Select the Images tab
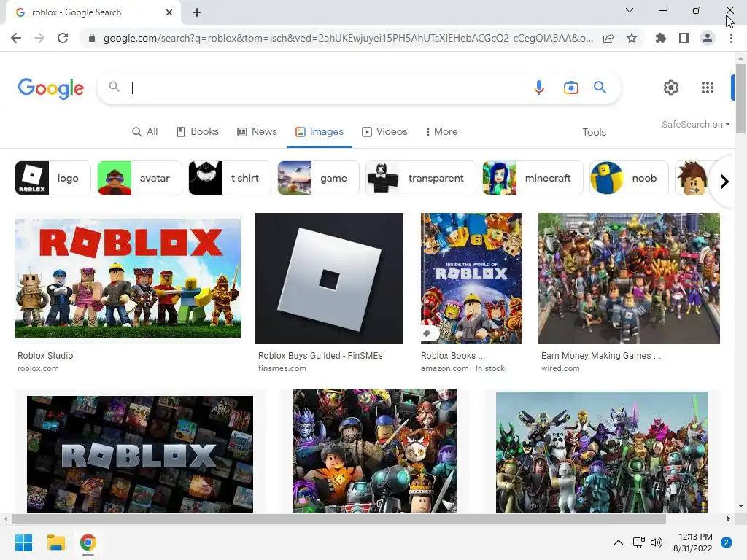Image resolution: width=747 pixels, height=560 pixels. coord(320,132)
